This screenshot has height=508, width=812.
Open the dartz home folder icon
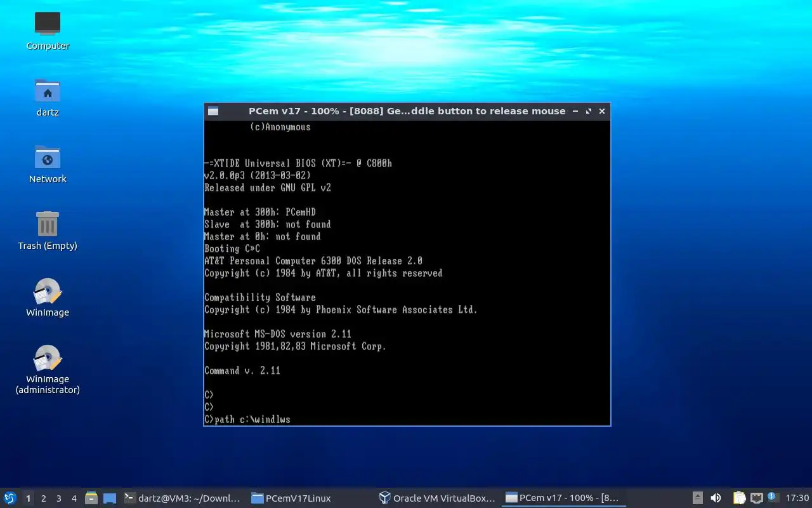tap(48, 97)
